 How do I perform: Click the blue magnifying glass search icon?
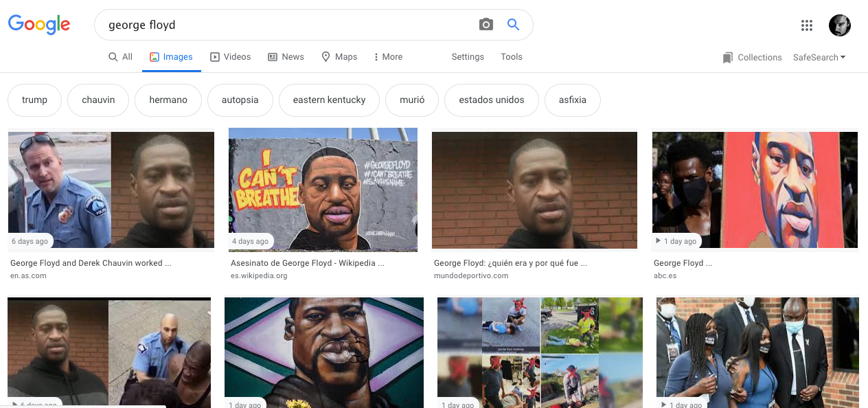513,25
